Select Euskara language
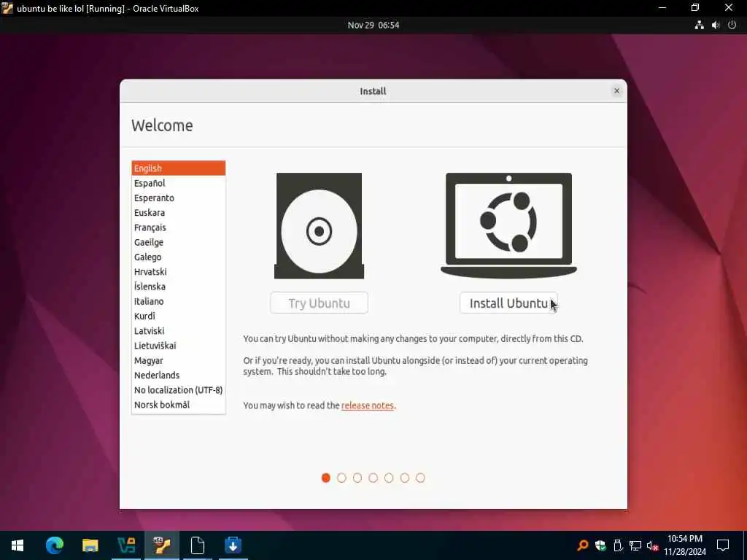This screenshot has width=747, height=560. (x=179, y=212)
